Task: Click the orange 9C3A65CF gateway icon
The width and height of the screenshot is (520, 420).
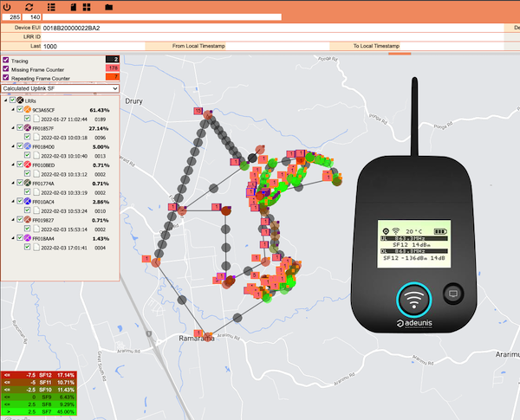Action: click(x=28, y=110)
